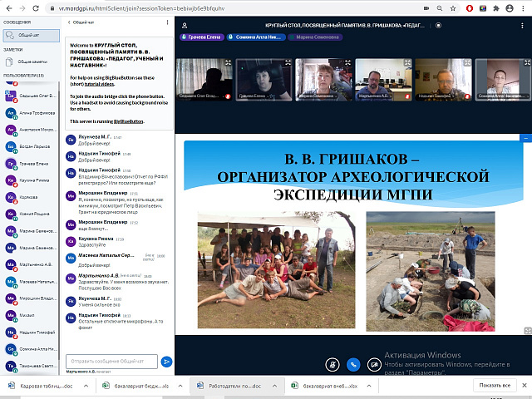Open download Работодатели по .doc file

(x=230, y=386)
